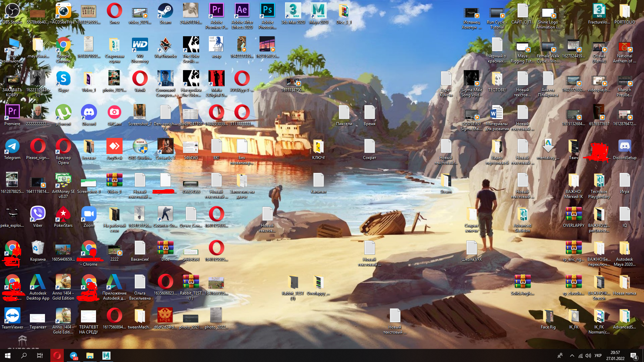Launch the Viber shortcut
Viewport: 644px width, 362px height.
pos(38,217)
